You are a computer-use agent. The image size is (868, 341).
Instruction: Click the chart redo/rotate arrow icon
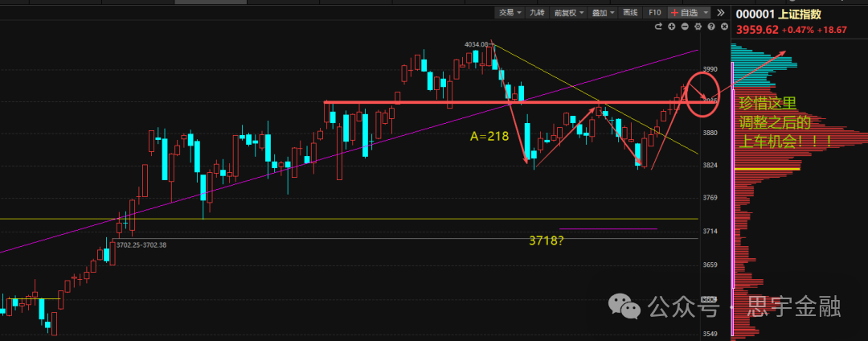[x=658, y=27]
